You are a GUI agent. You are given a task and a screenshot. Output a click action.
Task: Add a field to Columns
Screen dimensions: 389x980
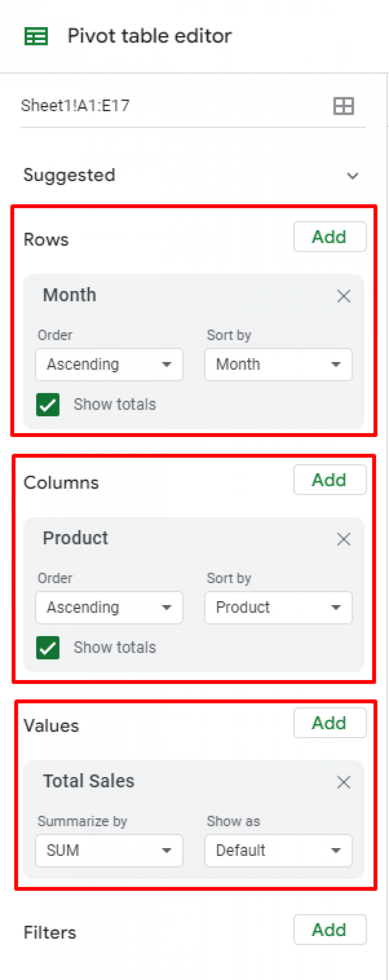tap(330, 480)
